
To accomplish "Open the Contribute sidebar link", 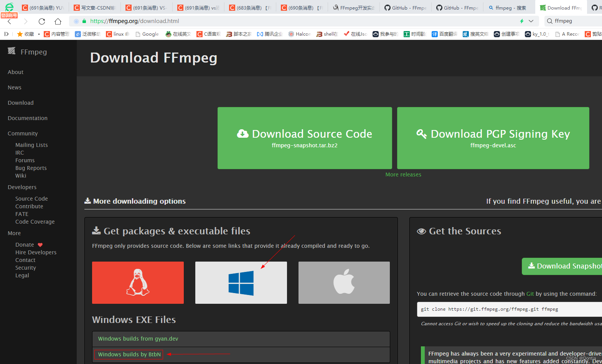I will tap(29, 206).
